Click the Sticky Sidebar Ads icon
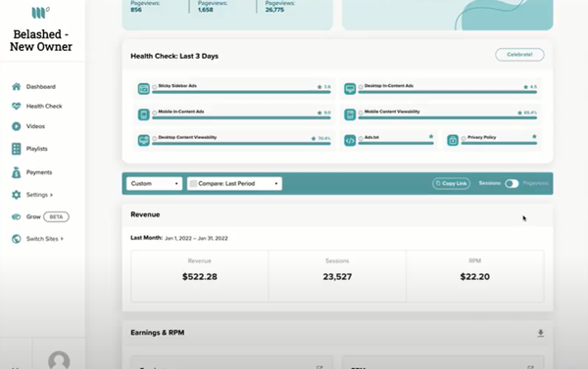The image size is (588, 369). click(144, 89)
